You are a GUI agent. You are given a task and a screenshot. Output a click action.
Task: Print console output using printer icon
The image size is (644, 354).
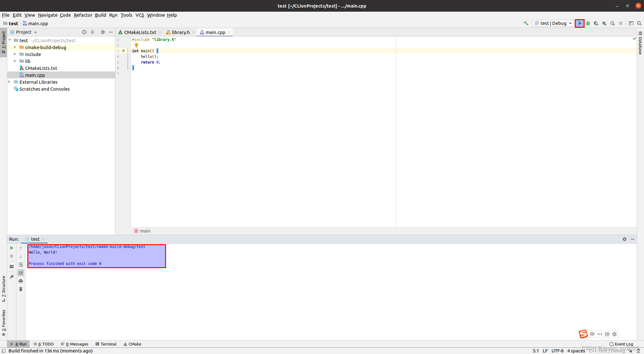coord(21,281)
